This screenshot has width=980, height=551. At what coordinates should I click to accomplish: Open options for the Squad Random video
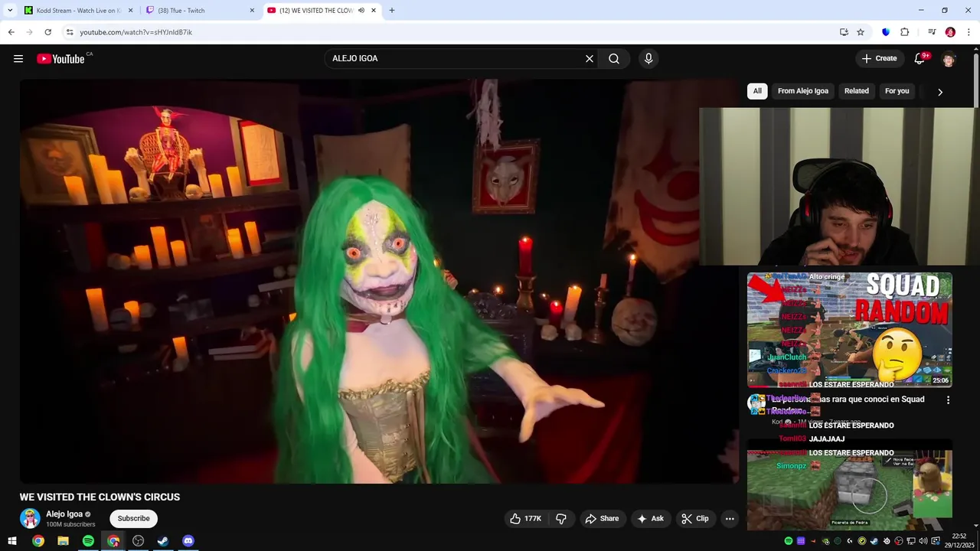[948, 400]
